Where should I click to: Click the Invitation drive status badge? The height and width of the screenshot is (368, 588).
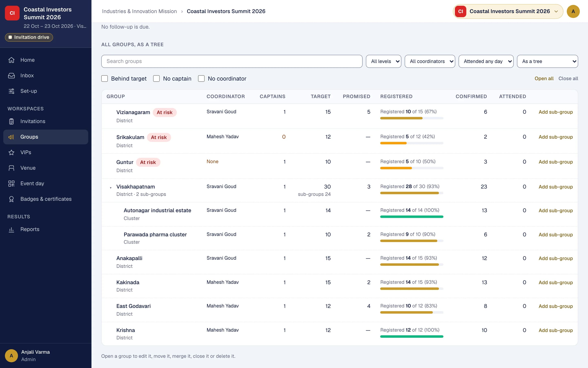click(x=29, y=37)
